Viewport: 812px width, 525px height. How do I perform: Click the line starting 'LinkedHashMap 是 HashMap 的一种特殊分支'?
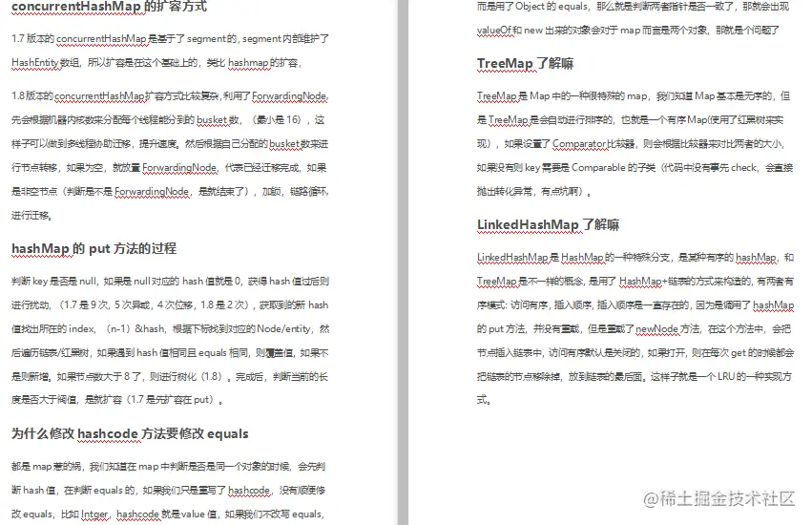(635, 258)
